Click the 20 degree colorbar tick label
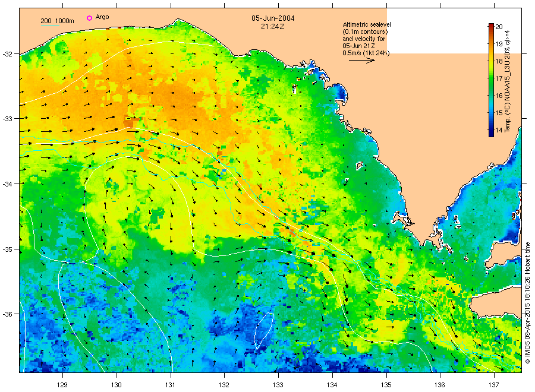Screen dimensions: 535x392 499,27
